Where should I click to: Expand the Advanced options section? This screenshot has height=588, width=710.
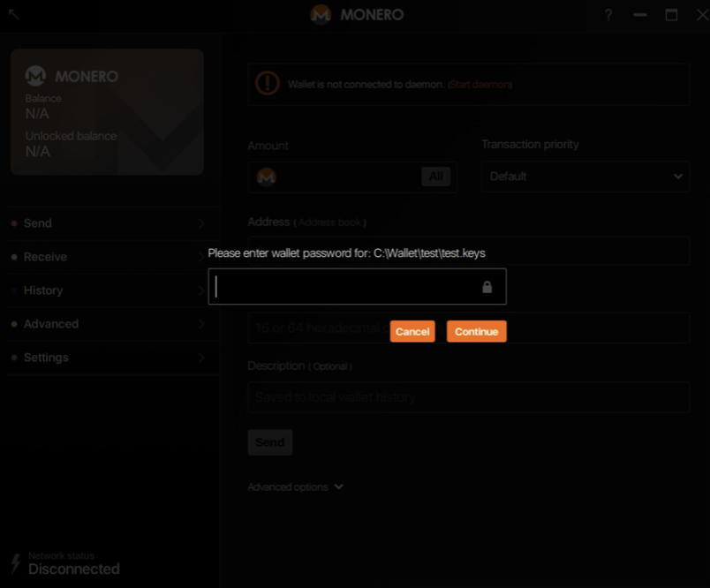coord(295,486)
